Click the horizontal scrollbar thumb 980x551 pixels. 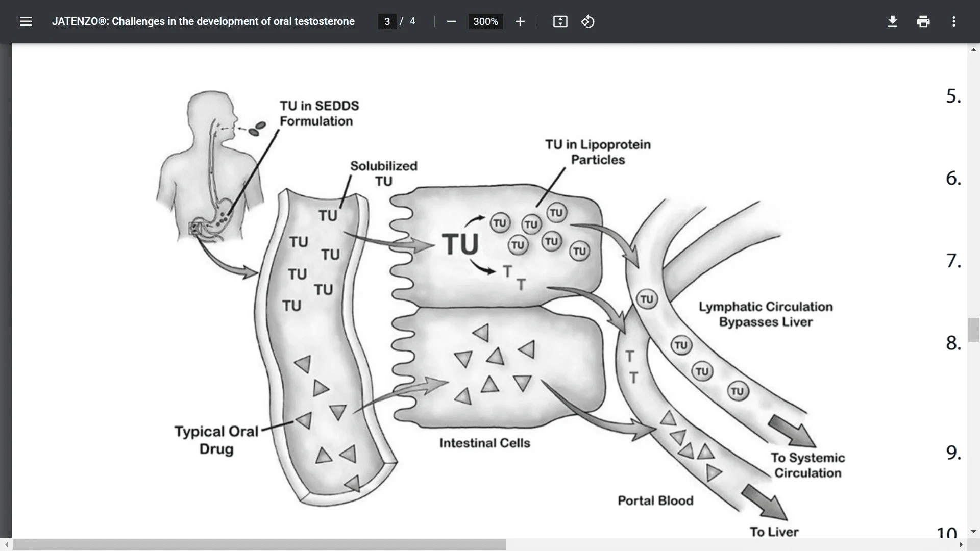click(x=259, y=545)
